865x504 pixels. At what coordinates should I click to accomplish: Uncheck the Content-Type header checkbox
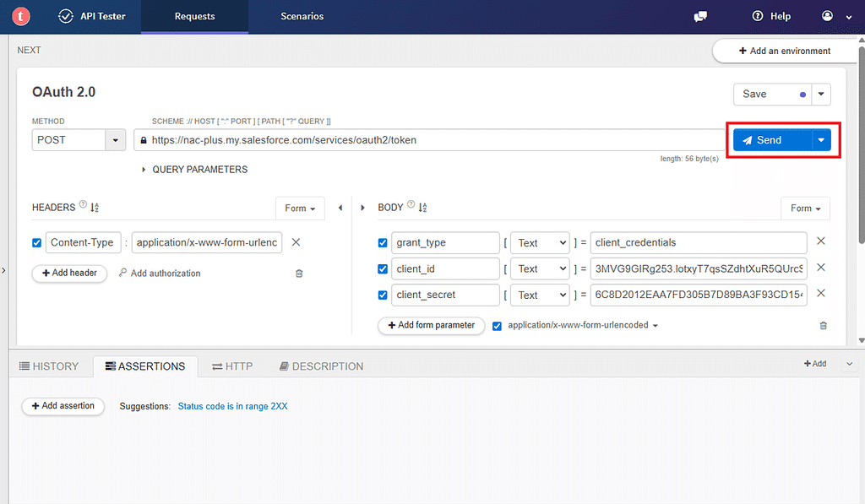(x=37, y=242)
